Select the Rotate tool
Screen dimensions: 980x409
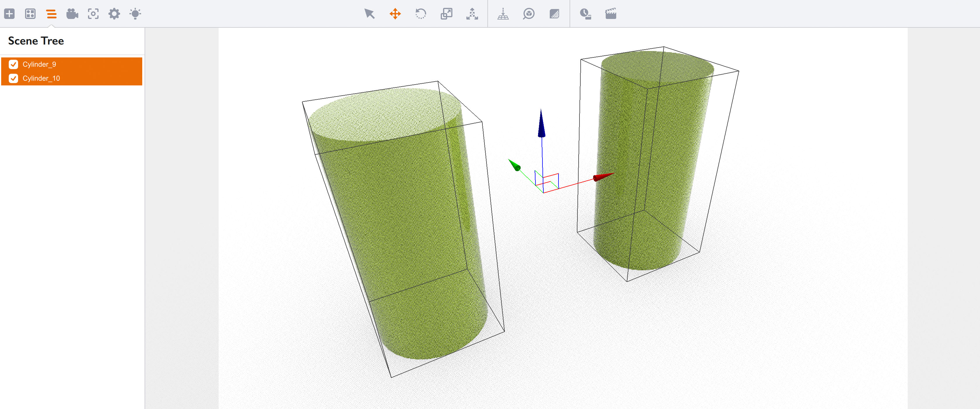coord(421,14)
